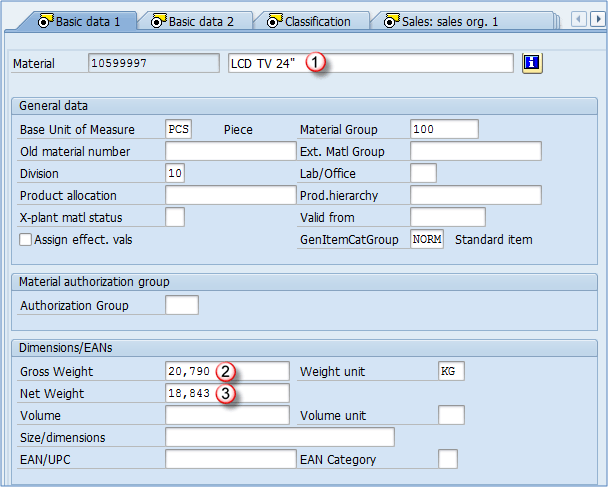Image resolution: width=608 pixels, height=487 pixels.
Task: Focus the EAN/UPC input field
Action: [x=227, y=459]
